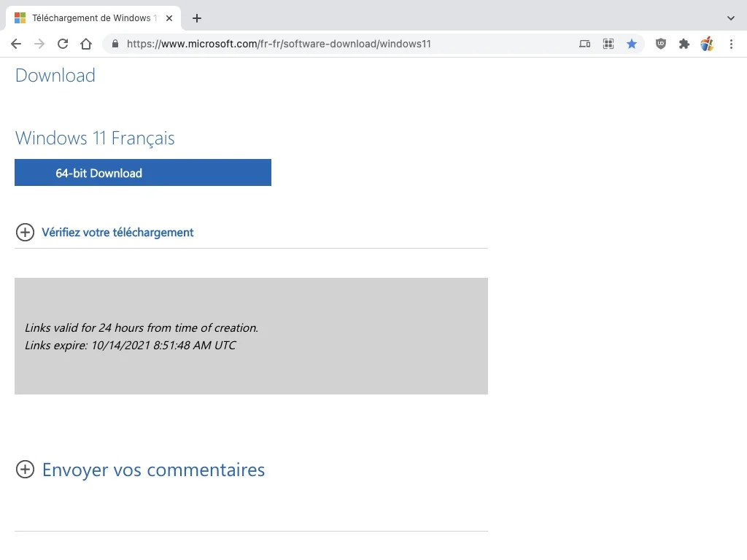Image resolution: width=747 pixels, height=560 pixels.
Task: Reload the Microsoft download page
Action: (x=63, y=44)
